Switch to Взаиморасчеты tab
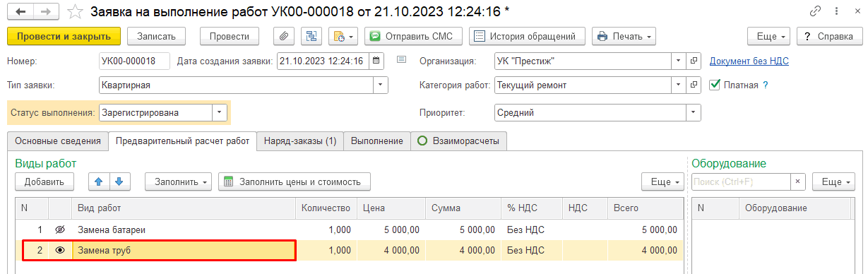The height and width of the screenshot is (274, 868). pos(459,141)
